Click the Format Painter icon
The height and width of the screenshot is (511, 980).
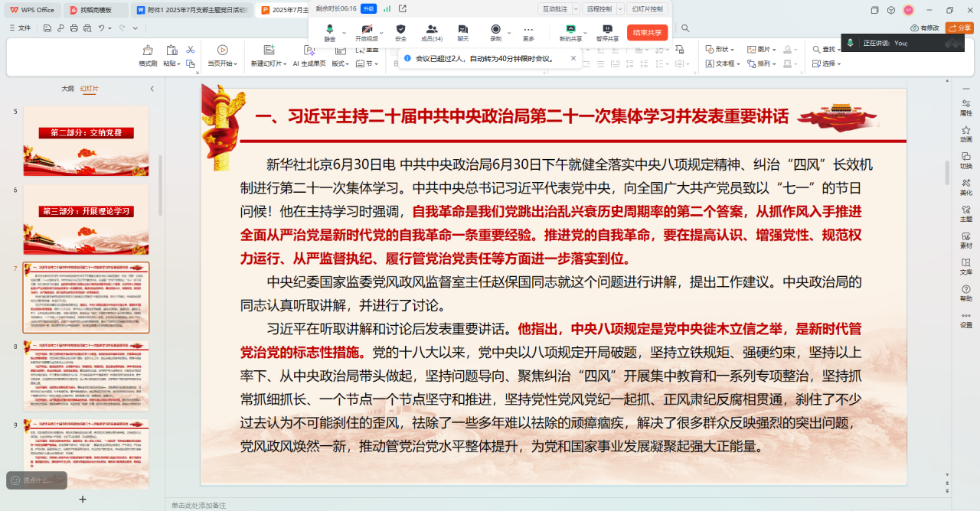148,55
